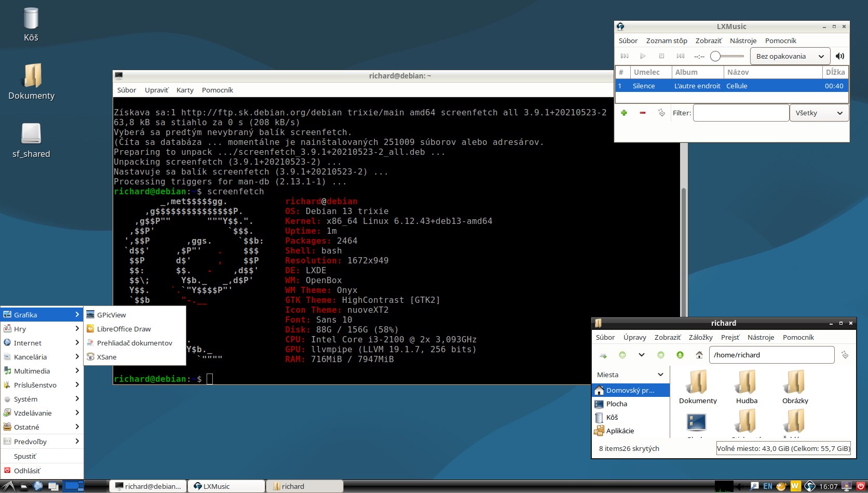The height and width of the screenshot is (493, 868).
Task: Expand the 'Všetky' filter dropdown
Action: [819, 113]
